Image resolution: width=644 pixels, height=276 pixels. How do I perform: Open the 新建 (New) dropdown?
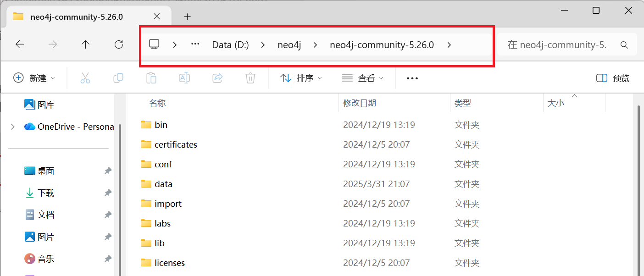point(34,78)
